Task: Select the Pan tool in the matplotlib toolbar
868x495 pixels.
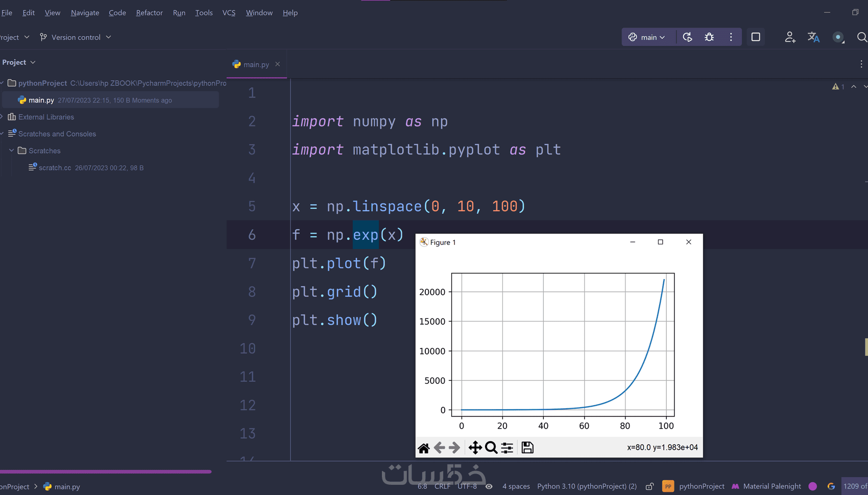Action: point(475,448)
